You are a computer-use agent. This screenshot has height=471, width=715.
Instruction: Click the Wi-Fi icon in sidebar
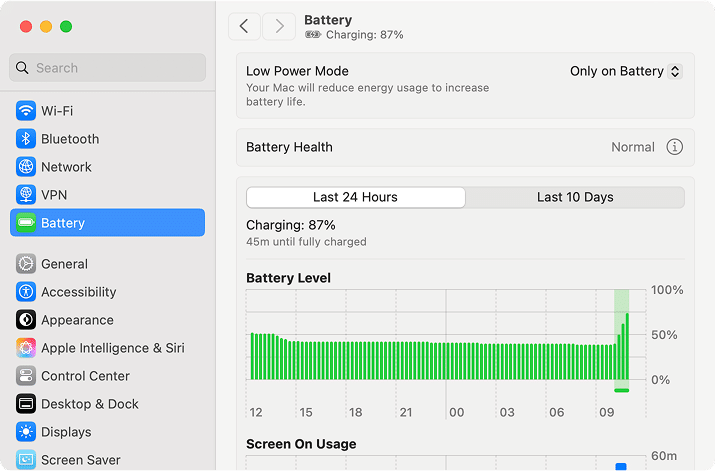[26, 111]
